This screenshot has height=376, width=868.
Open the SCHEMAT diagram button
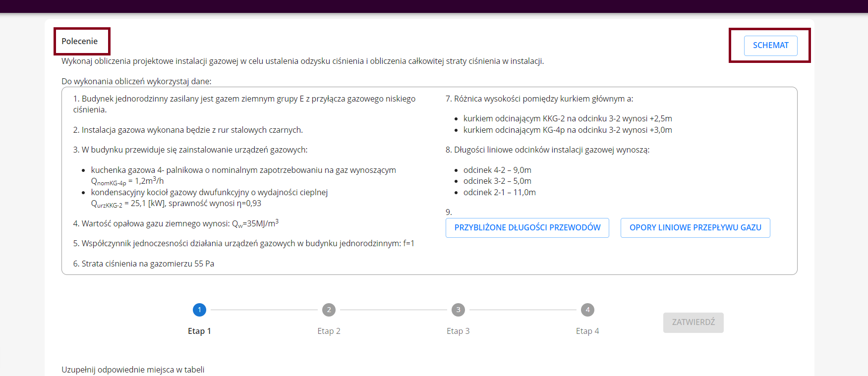pyautogui.click(x=770, y=46)
